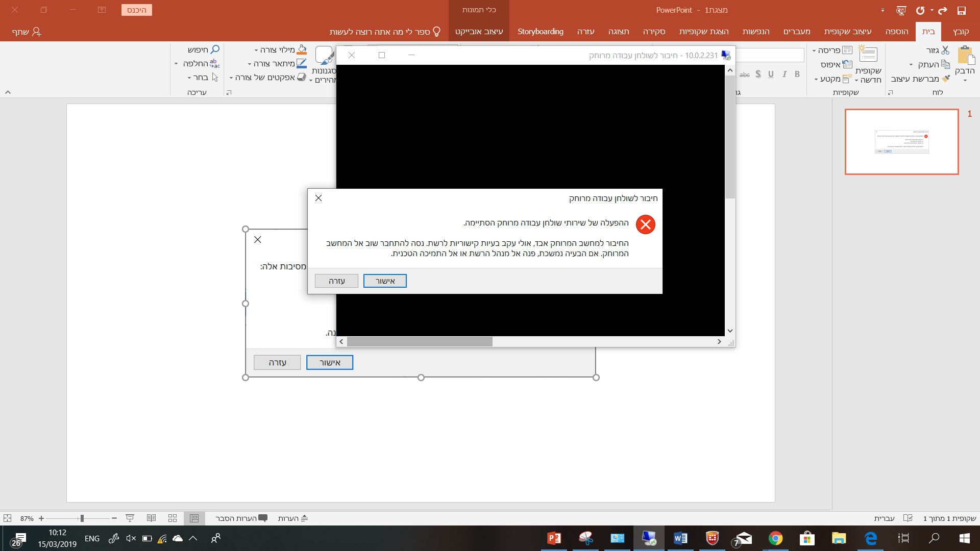
Task: Click zoom in plus icon
Action: point(41,518)
